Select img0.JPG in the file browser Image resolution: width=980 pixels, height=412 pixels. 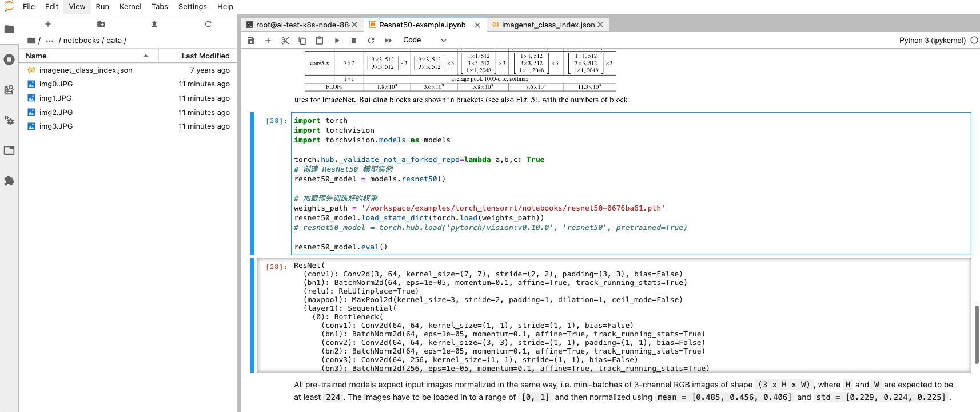[128, 84]
